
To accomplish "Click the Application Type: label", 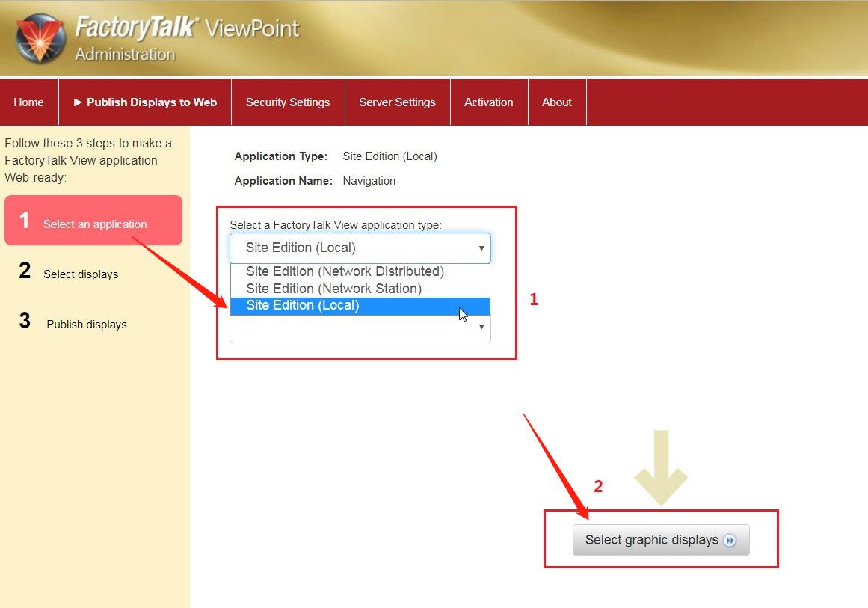I will 280,157.
